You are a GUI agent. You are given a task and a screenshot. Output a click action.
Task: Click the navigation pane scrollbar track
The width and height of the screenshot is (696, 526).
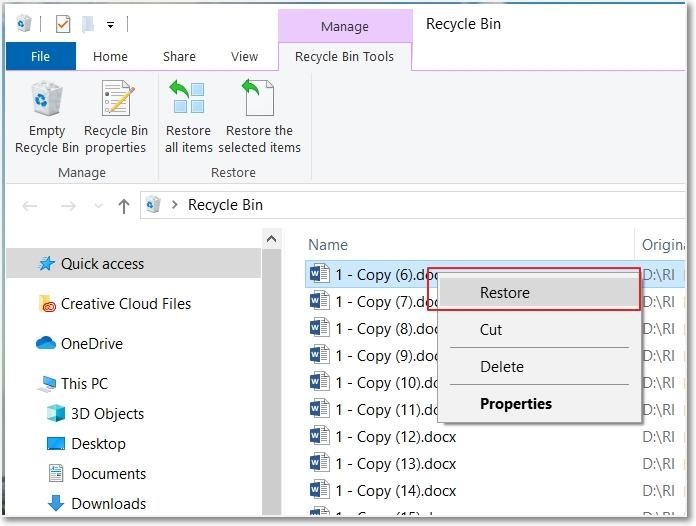272,382
